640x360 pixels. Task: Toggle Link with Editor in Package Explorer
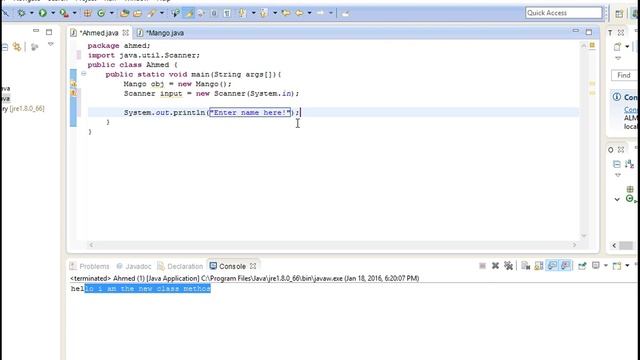point(17,47)
